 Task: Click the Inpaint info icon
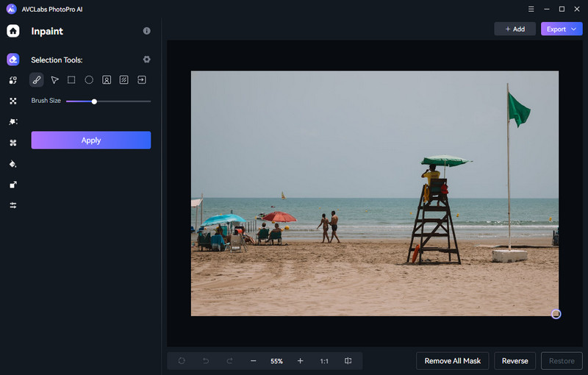pos(146,31)
